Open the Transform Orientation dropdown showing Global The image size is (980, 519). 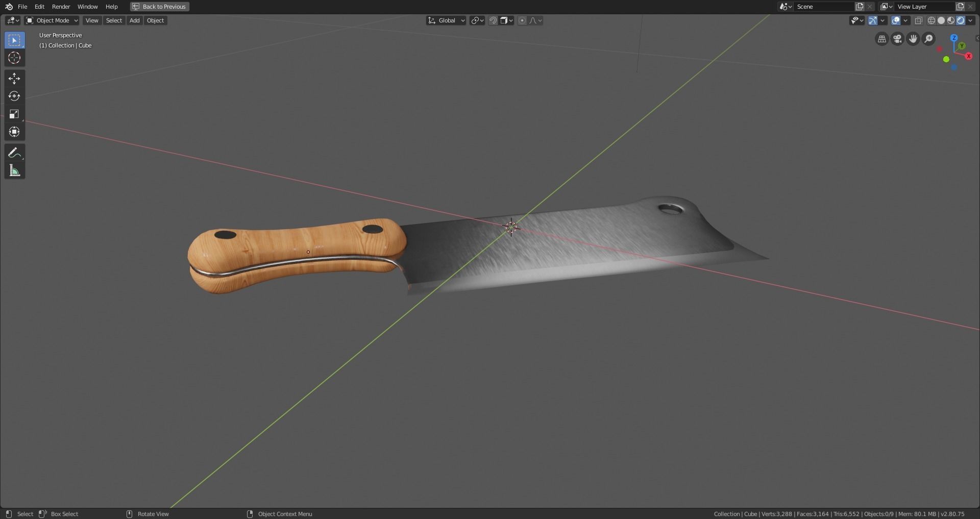[446, 20]
